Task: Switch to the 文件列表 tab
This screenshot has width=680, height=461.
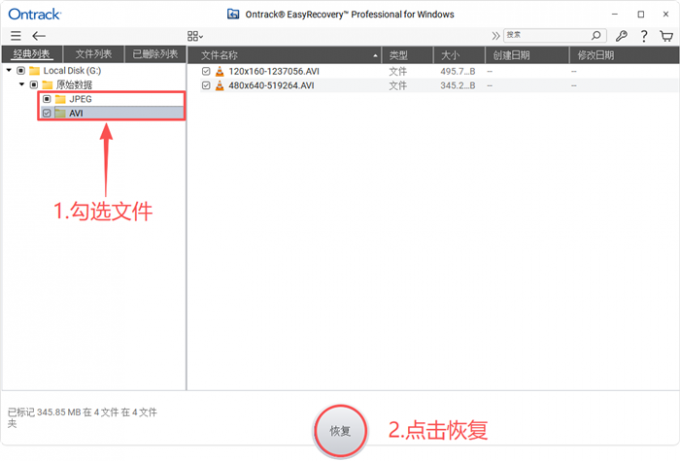Action: tap(94, 54)
